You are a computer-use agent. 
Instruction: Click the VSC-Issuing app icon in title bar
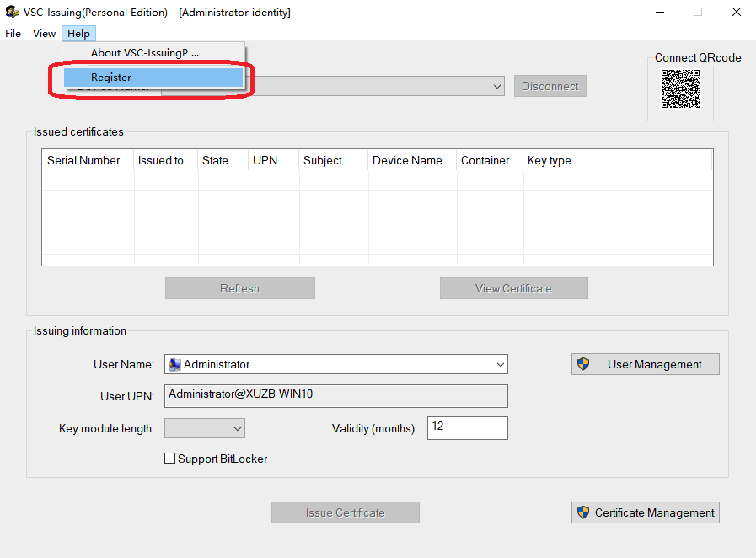tap(12, 12)
